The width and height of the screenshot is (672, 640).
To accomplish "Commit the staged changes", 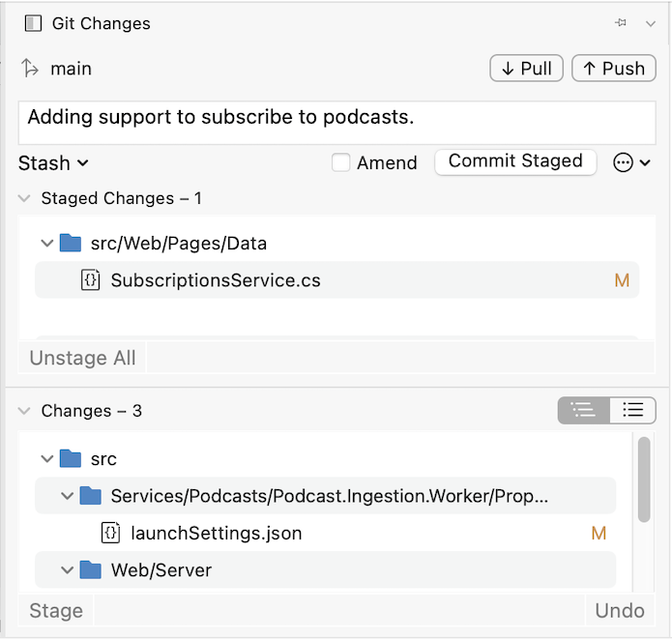I will (515, 161).
